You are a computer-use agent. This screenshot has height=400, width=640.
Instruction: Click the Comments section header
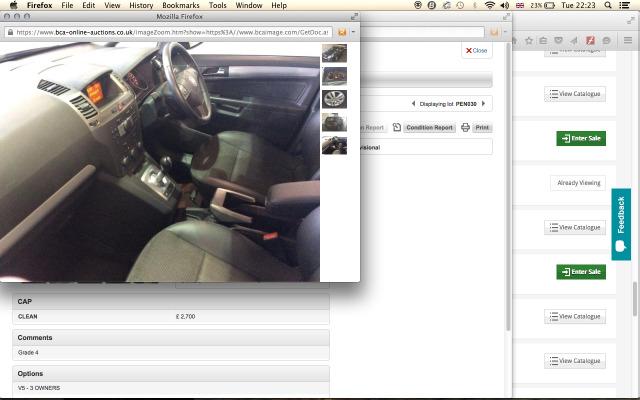click(171, 338)
